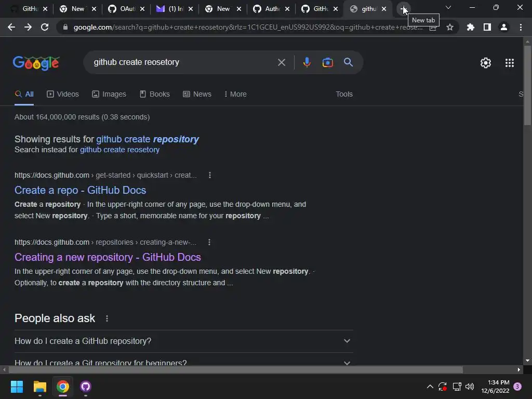Screen dimensions: 532x399
Task: Open the volume control in tray
Action: tap(470, 387)
